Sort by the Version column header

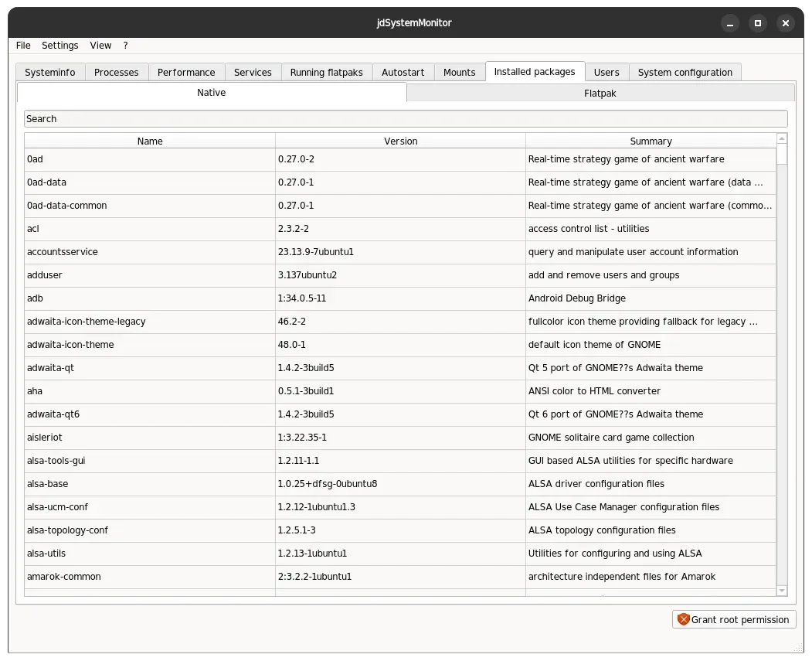click(x=400, y=141)
